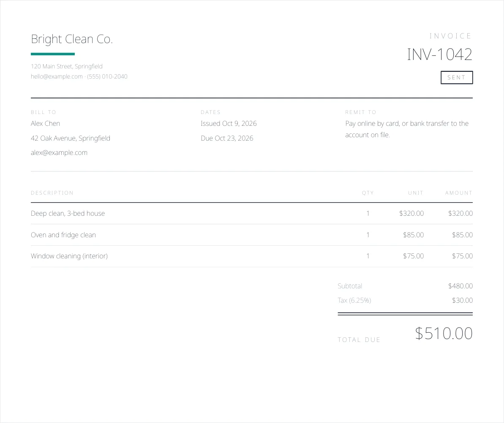Click the alex@example.com email
The image size is (504, 423).
[x=59, y=152]
